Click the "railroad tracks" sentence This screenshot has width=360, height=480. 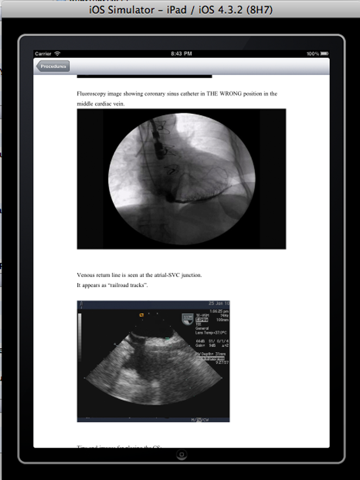click(x=112, y=285)
